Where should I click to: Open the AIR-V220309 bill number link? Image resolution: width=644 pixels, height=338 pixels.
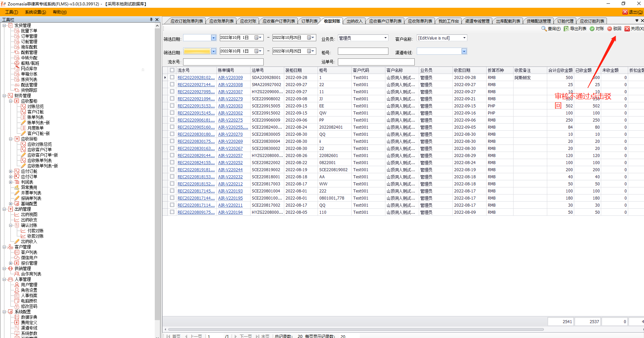pyautogui.click(x=230, y=78)
